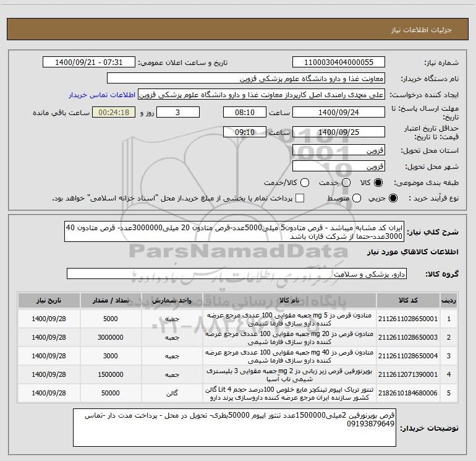
Task: Click quantity value 50000
Action: click(x=111, y=393)
